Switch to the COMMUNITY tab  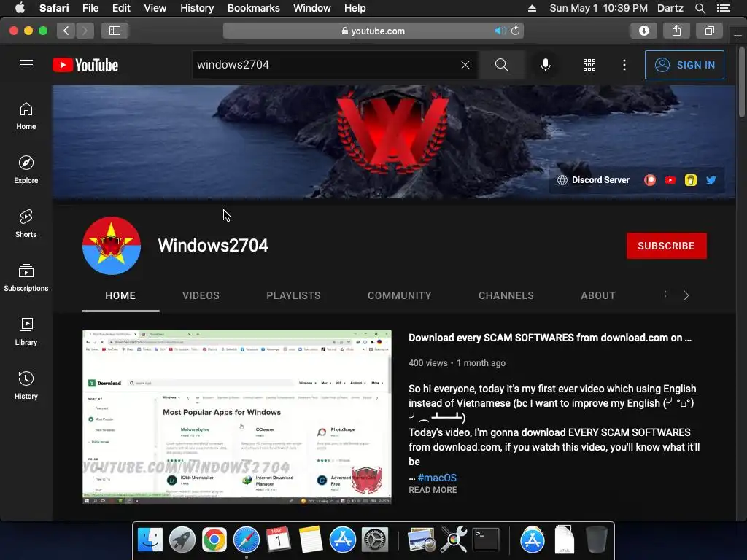click(x=399, y=296)
